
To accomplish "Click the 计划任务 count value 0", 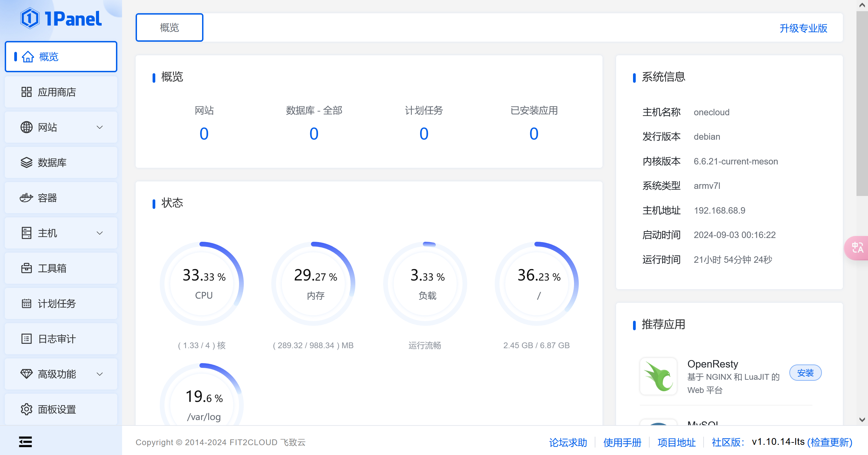I will 424,134.
